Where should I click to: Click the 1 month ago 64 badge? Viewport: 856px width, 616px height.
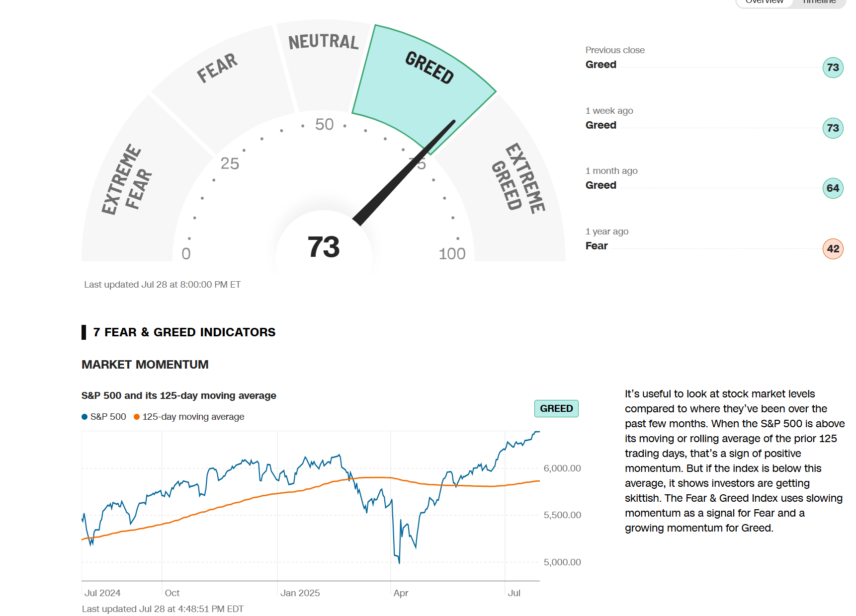pyautogui.click(x=833, y=188)
